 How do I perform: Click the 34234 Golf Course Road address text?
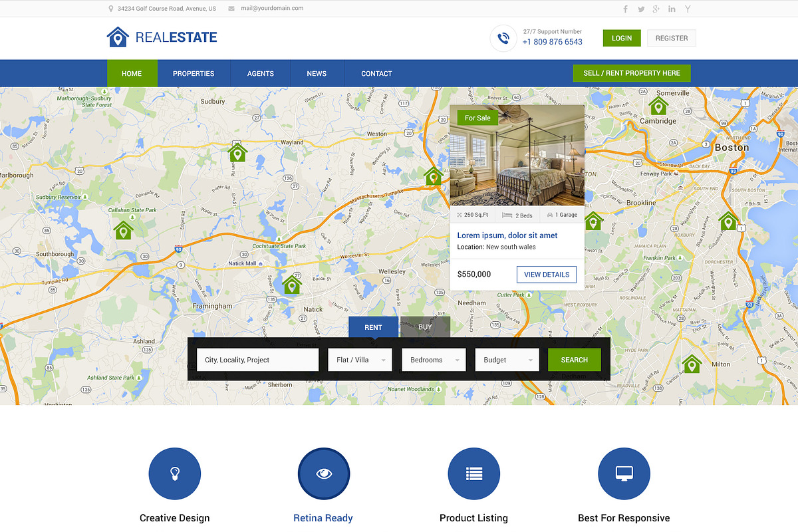(167, 9)
